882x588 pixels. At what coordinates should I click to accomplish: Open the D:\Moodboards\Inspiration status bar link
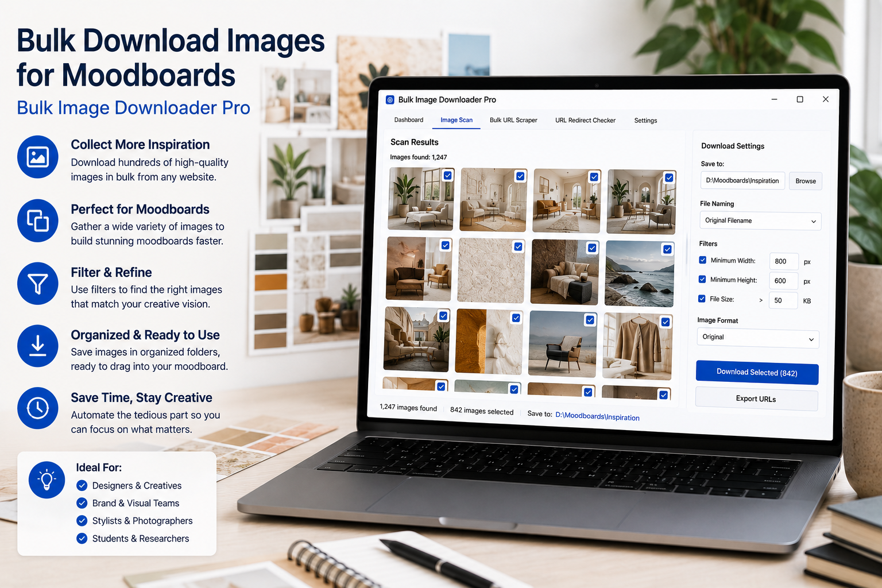[x=597, y=416]
